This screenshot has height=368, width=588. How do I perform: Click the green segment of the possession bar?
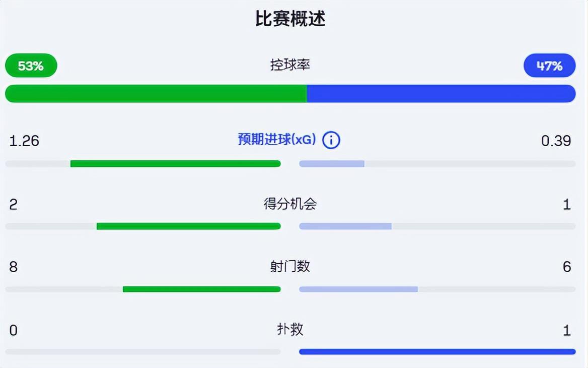156,94
